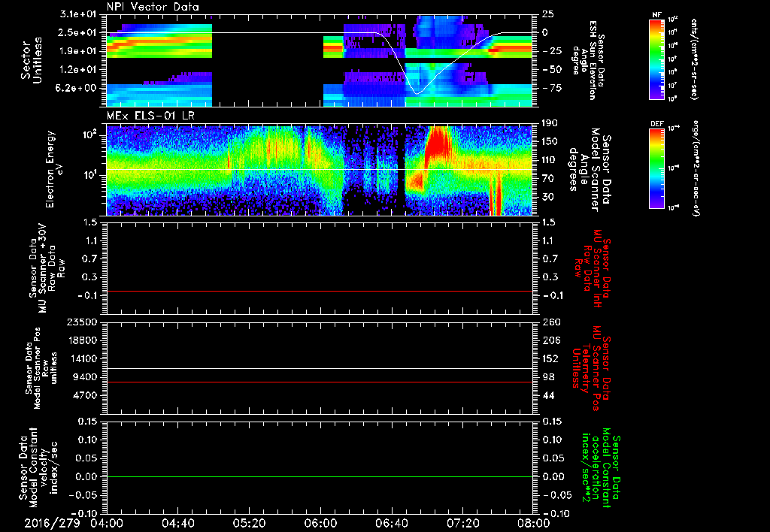Click the white line in Model Scanner Pos panel

pyautogui.click(x=320, y=368)
